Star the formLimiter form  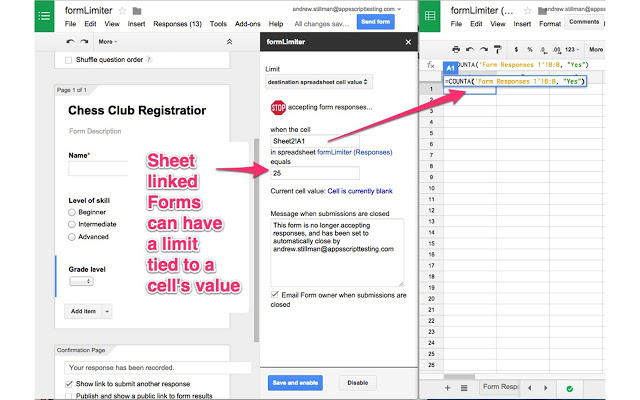pyautogui.click(x=122, y=11)
